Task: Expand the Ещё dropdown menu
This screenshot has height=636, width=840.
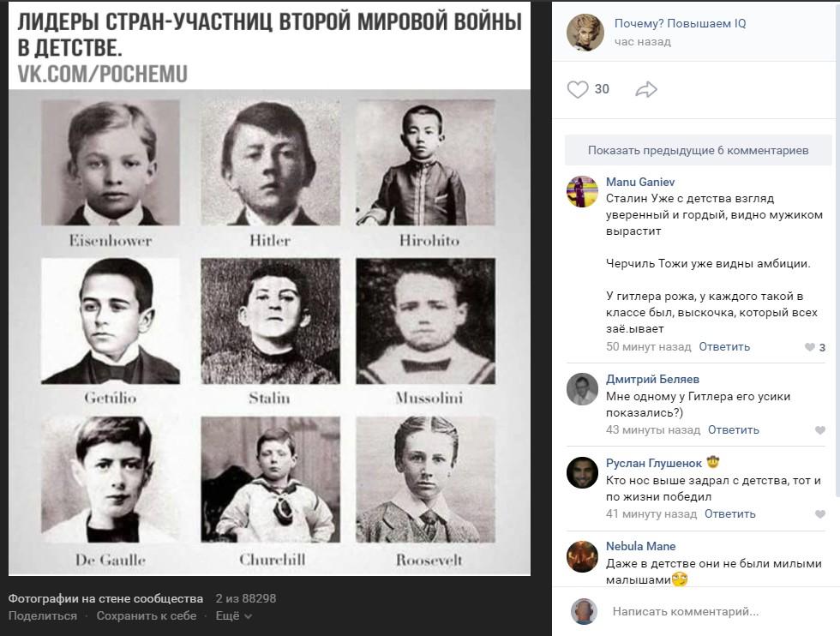Action: (233, 616)
